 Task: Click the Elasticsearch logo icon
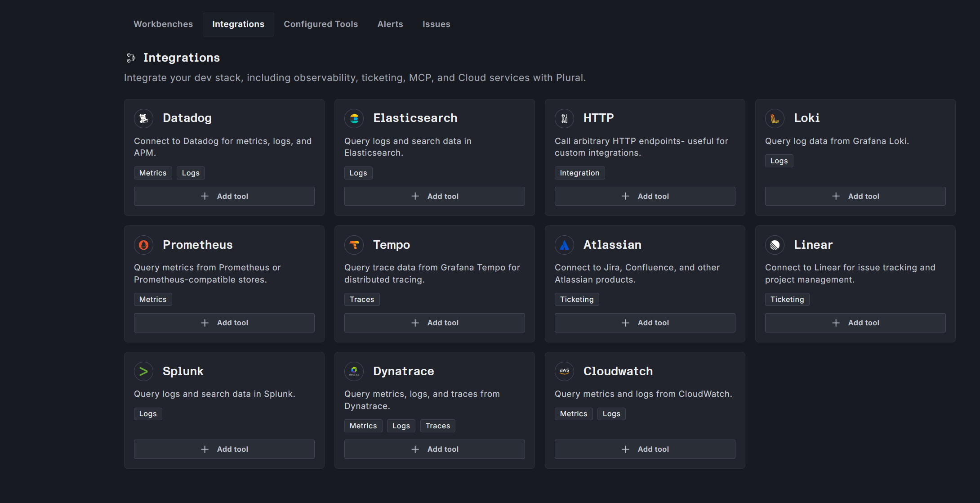[354, 118]
